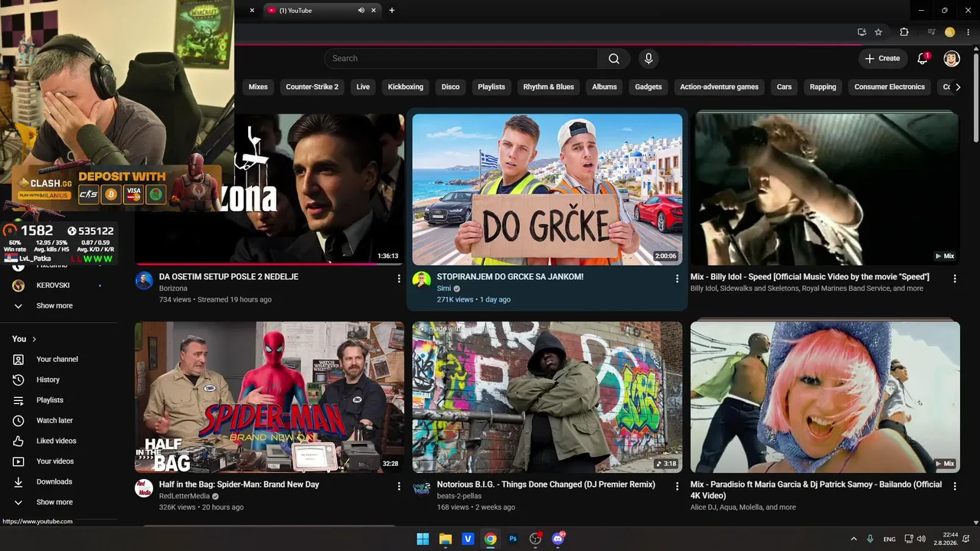Open options for Billy Idol Speed mix
The width and height of the screenshot is (980, 551).
tap(955, 279)
